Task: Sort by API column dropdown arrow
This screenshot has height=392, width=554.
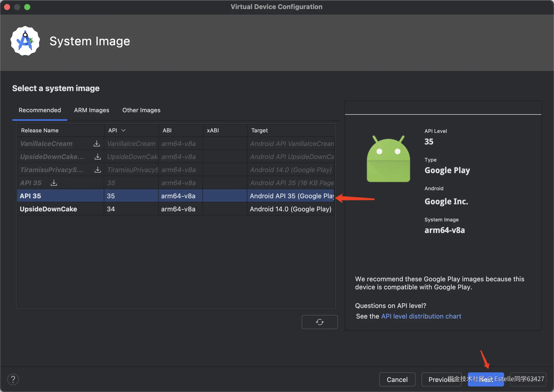Action: tap(123, 130)
